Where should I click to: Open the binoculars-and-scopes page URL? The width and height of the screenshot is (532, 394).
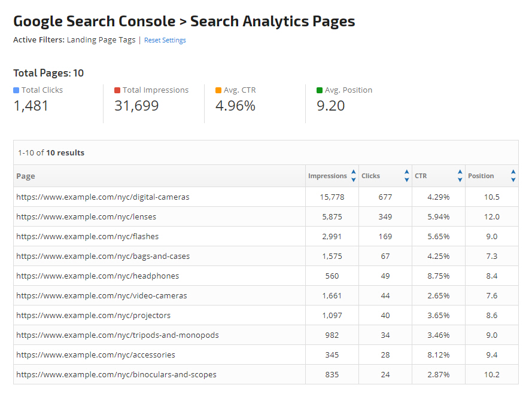point(116,374)
